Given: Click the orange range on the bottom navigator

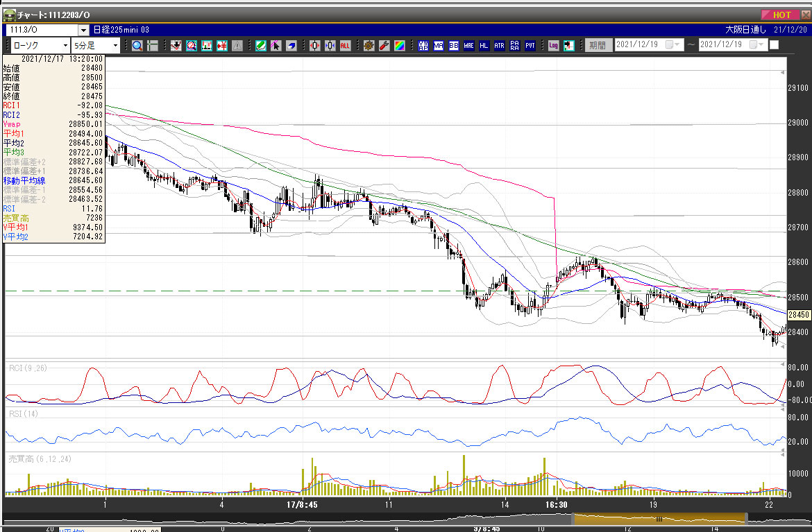Looking at the screenshot, I should 659,519.
